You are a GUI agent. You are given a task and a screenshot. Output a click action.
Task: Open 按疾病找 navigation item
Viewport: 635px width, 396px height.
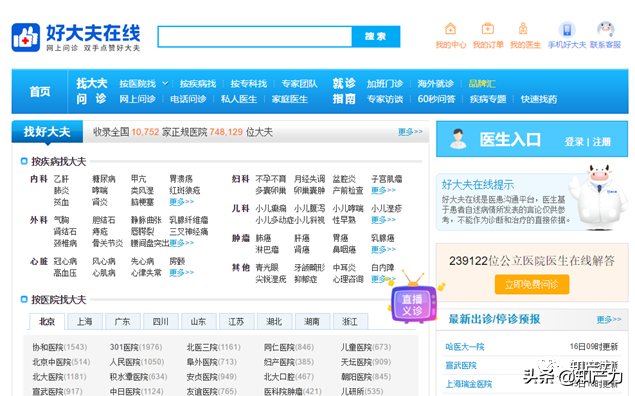pyautogui.click(x=198, y=84)
